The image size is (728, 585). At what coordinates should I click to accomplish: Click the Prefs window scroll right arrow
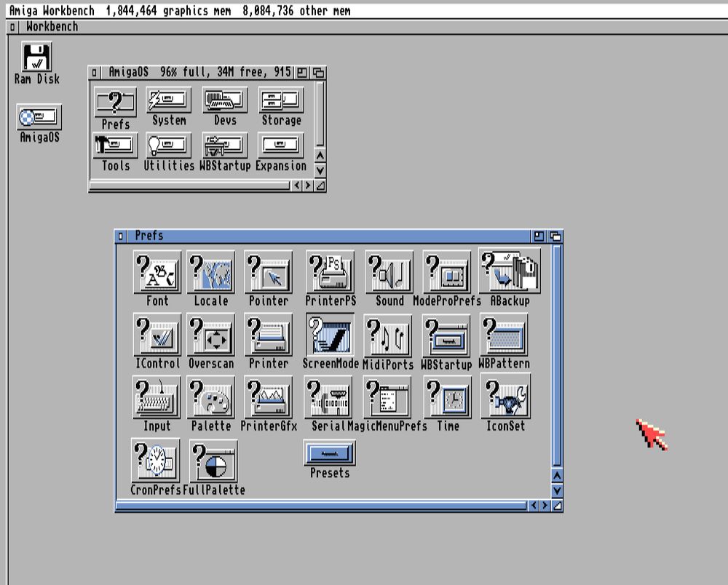click(545, 505)
